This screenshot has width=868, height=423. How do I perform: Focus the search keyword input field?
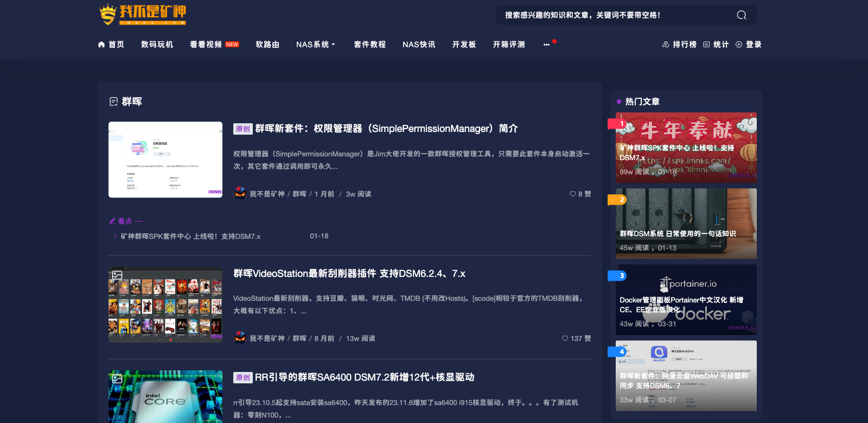(613, 15)
